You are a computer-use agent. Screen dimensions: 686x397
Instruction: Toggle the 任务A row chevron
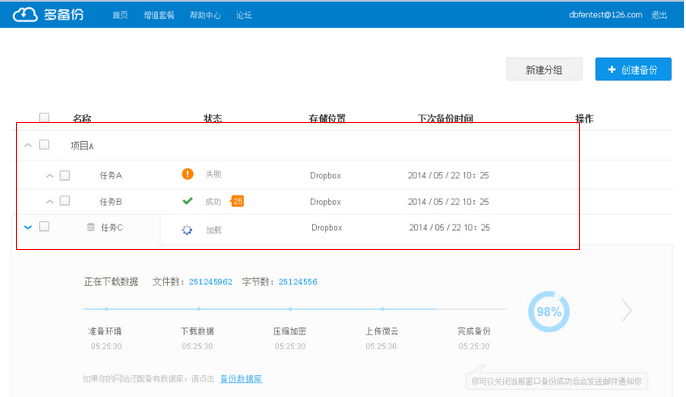49,176
